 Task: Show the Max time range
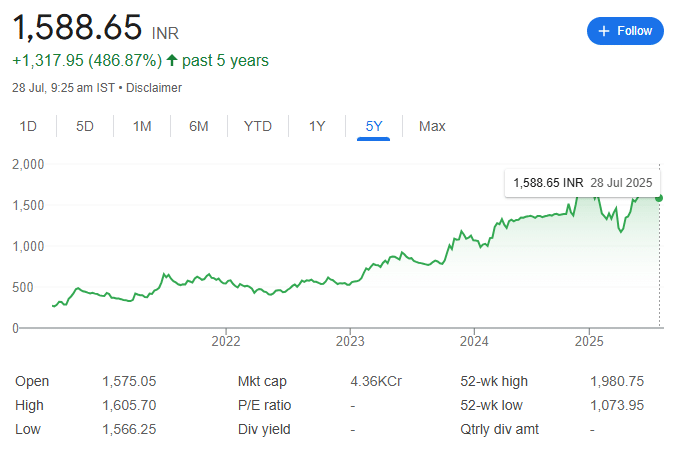[432, 126]
